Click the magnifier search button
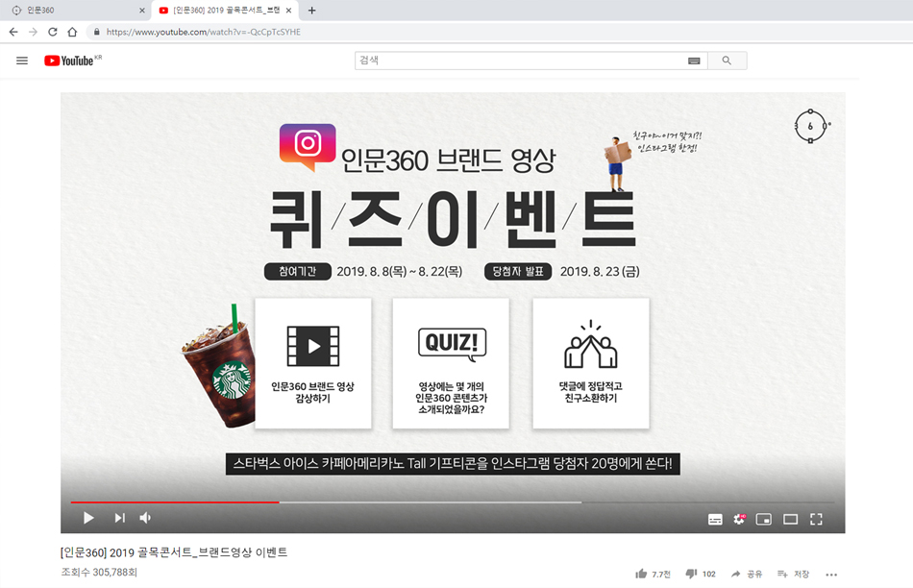 (727, 61)
